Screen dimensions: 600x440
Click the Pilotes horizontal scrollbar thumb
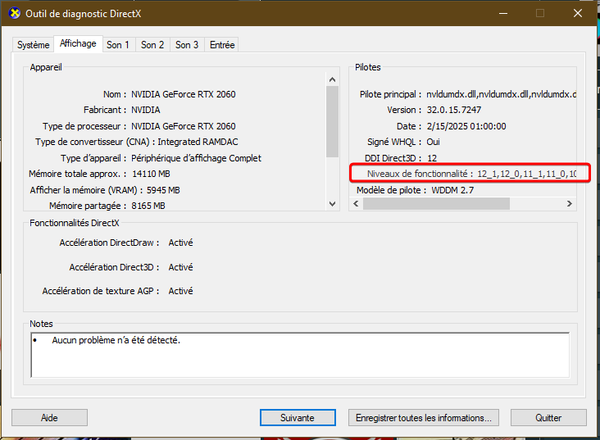pyautogui.click(x=436, y=204)
